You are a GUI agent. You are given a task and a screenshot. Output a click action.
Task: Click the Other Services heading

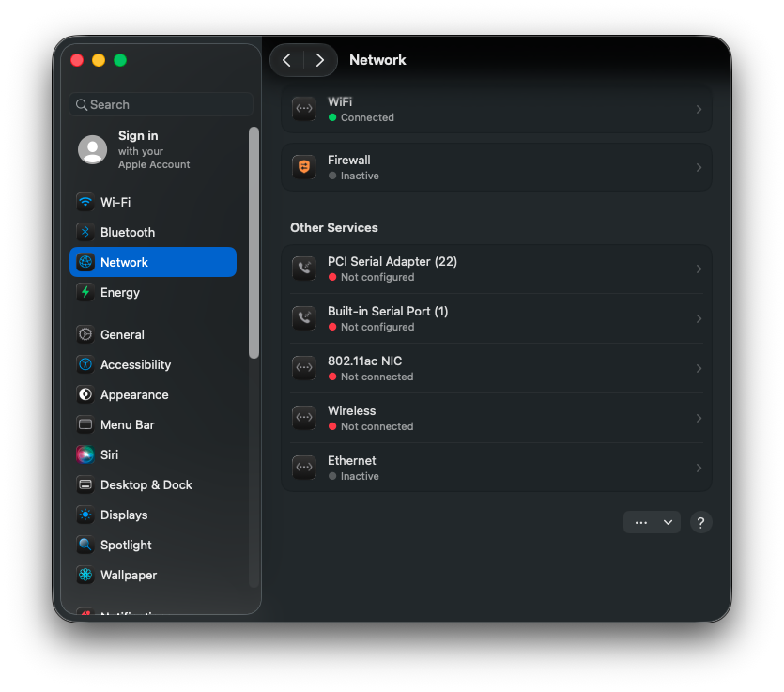pos(334,227)
